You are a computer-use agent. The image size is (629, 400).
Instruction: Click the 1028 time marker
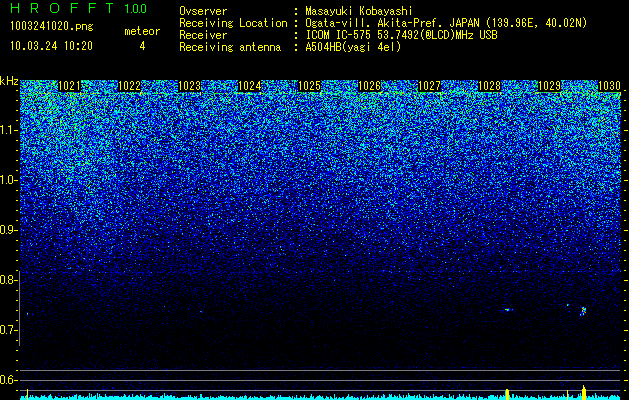(489, 86)
